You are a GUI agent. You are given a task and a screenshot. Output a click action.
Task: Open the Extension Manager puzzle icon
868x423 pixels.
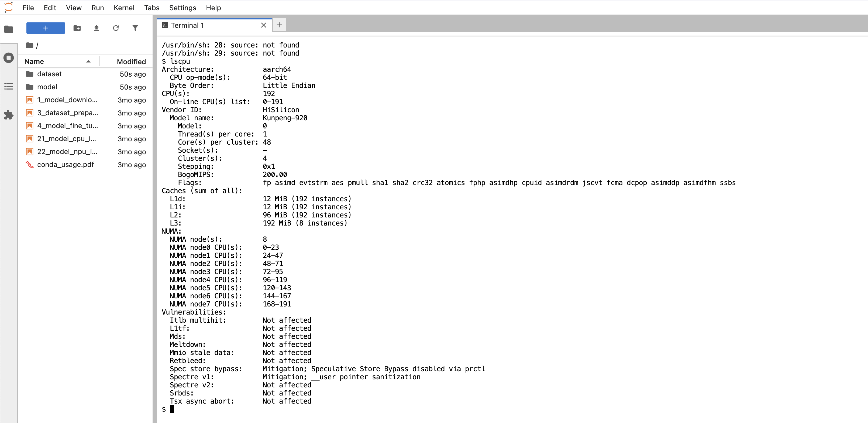(x=9, y=115)
